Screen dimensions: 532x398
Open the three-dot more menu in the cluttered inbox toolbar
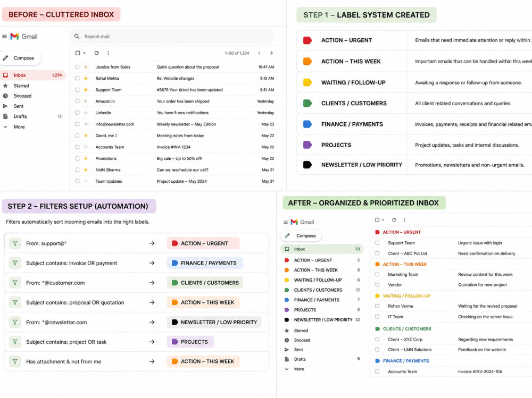(x=108, y=53)
